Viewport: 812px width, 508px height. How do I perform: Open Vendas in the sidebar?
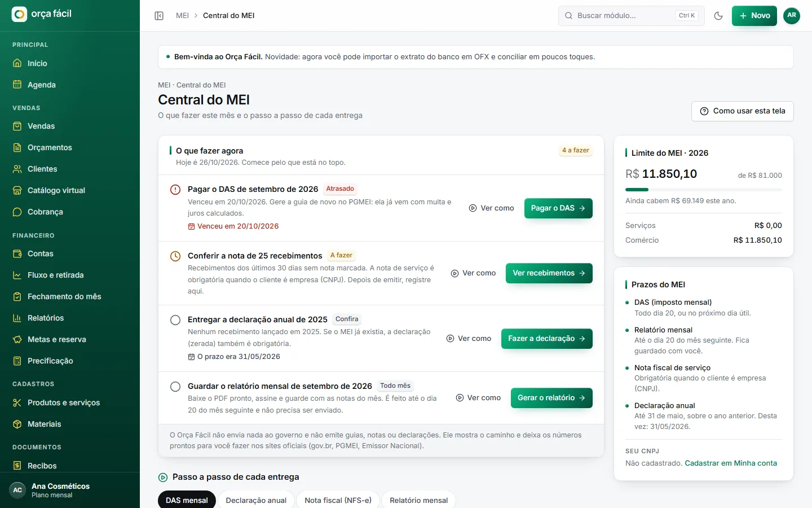70,126
